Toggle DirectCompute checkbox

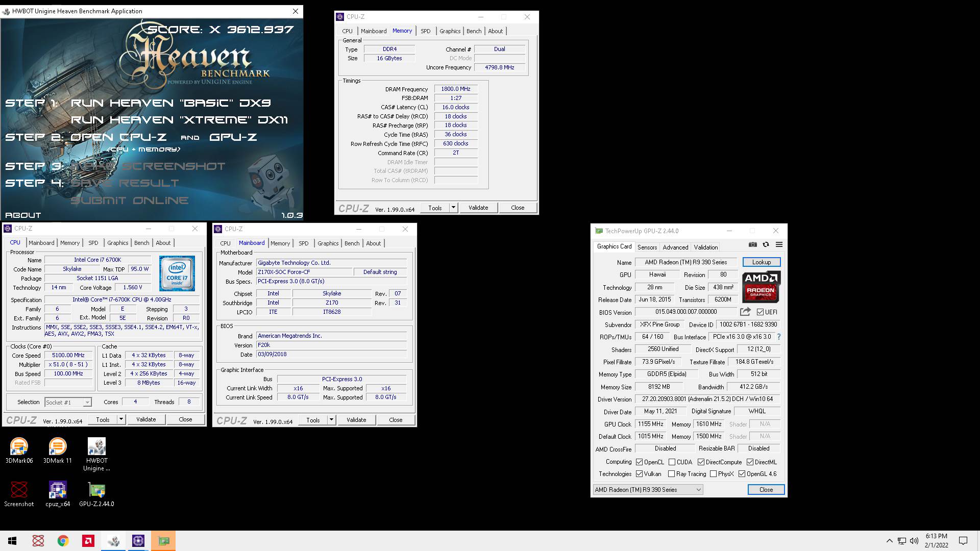[701, 462]
